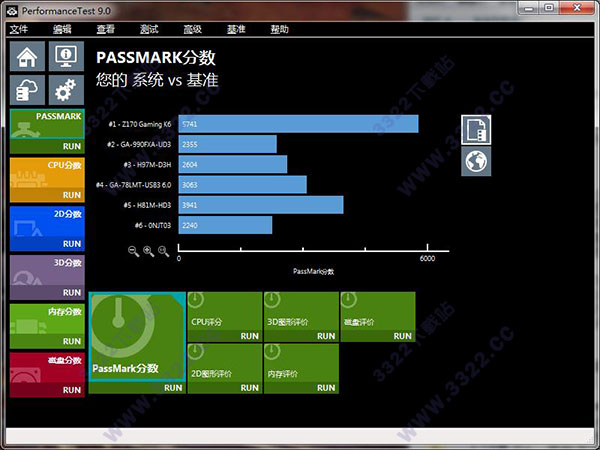The width and height of the screenshot is (600, 450).
Task: Click the third zoom reset magnifier icon
Action: pyautogui.click(x=164, y=251)
